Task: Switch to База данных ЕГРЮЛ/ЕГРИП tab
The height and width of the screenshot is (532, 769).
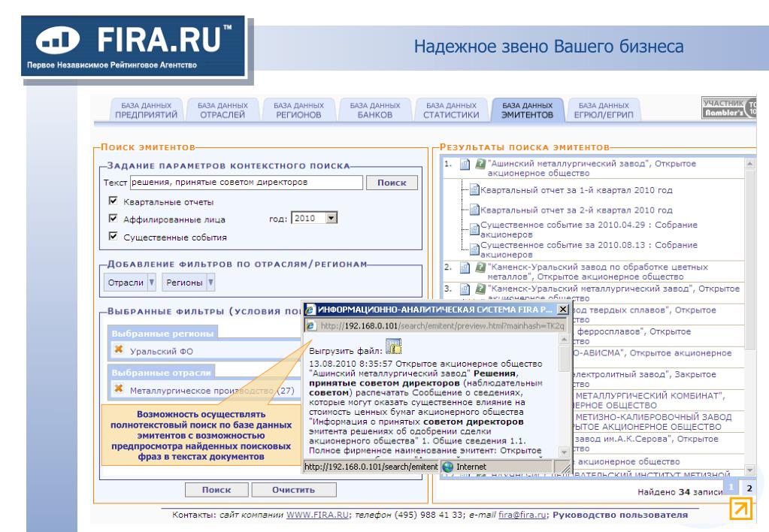Action: click(604, 110)
